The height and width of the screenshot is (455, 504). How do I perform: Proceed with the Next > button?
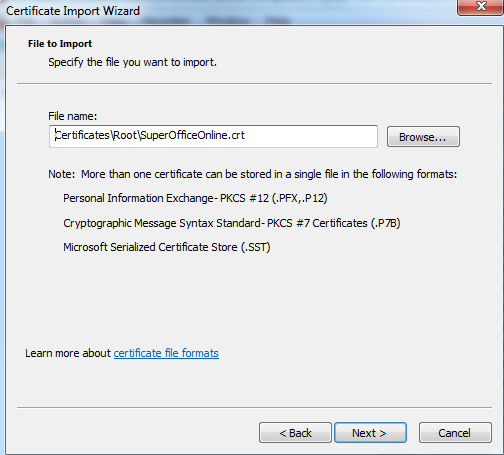(370, 433)
